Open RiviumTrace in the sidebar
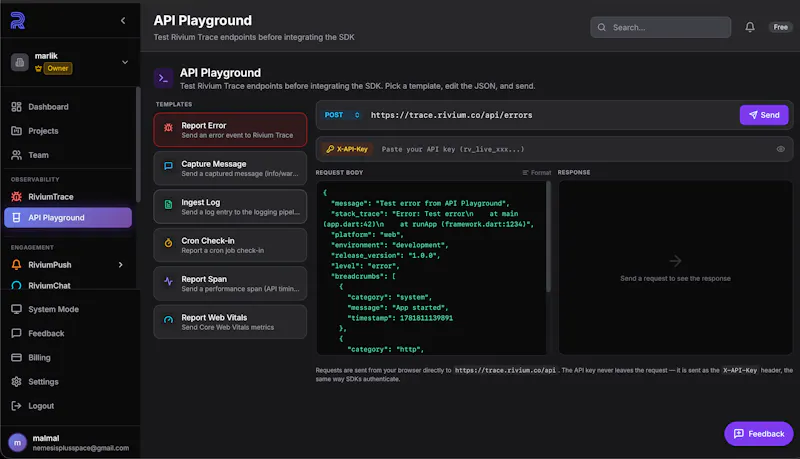 pos(68,196)
